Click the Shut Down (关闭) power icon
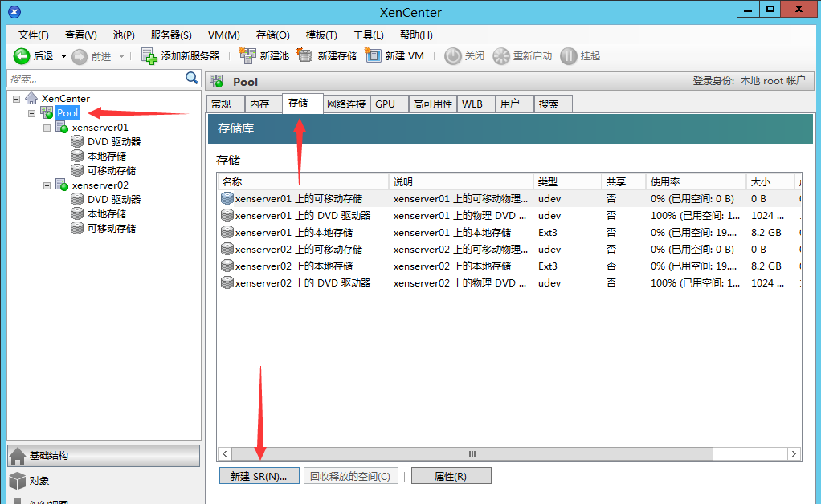 (453, 56)
